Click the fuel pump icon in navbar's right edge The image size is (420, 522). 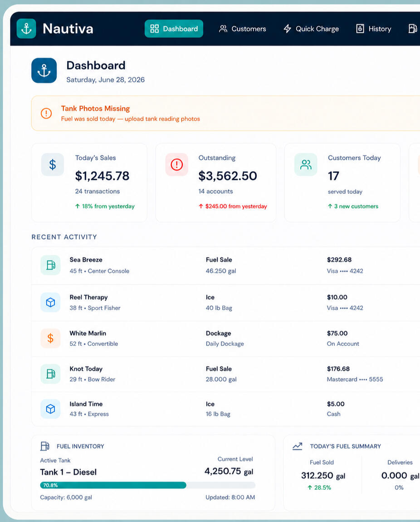(413, 29)
